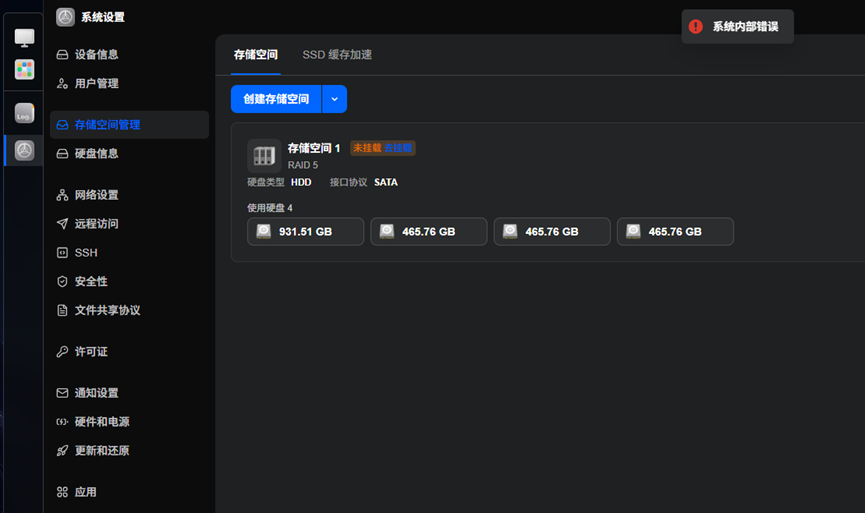Open 硬件和电源 in the sidebar
This screenshot has width=865, height=513.
click(129, 421)
